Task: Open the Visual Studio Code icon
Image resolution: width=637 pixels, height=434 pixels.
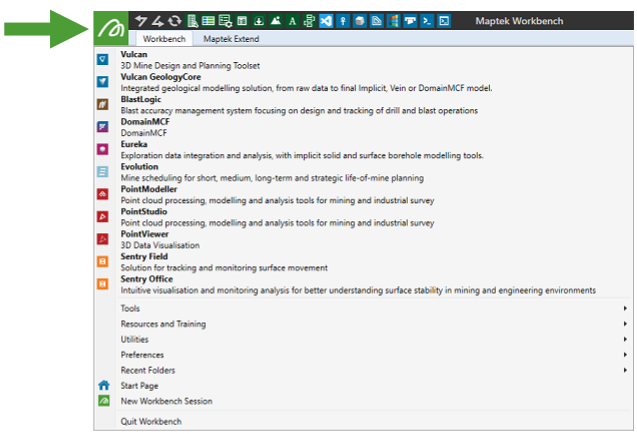Action: pos(326,21)
